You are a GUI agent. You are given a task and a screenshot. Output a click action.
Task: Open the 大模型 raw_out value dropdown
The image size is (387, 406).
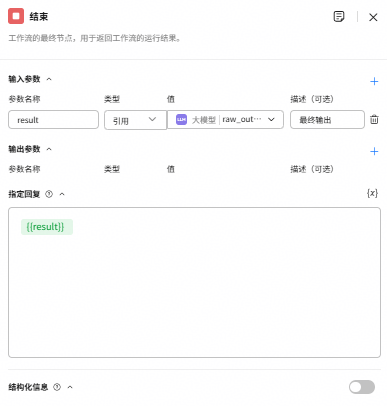click(225, 119)
